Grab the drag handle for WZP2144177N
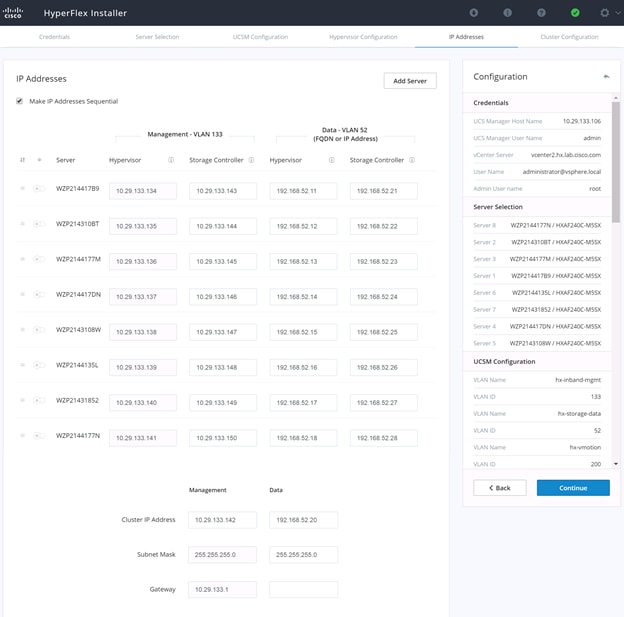Image resolution: width=624 pixels, height=617 pixels. [x=22, y=435]
